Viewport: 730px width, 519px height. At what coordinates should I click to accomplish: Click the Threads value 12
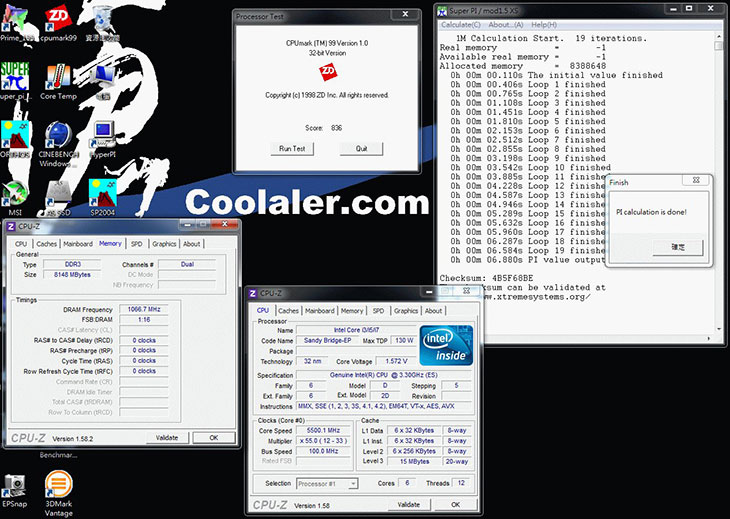coord(461,483)
